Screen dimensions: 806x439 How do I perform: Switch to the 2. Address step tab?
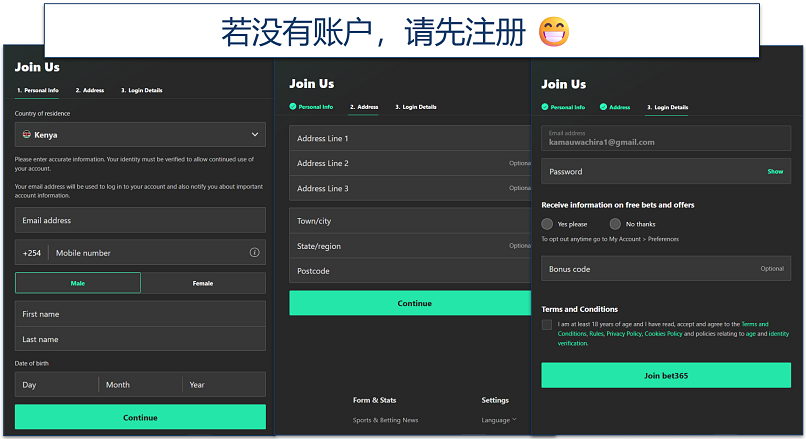coord(90,91)
